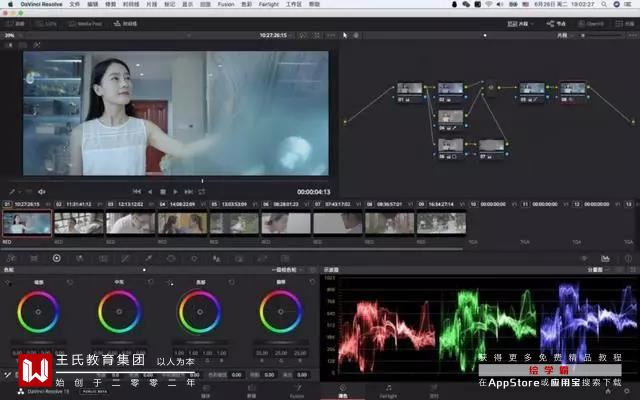This screenshot has width=640, height=400.
Task: Open the Curves palette icon
Action: pyautogui.click(x=125, y=258)
